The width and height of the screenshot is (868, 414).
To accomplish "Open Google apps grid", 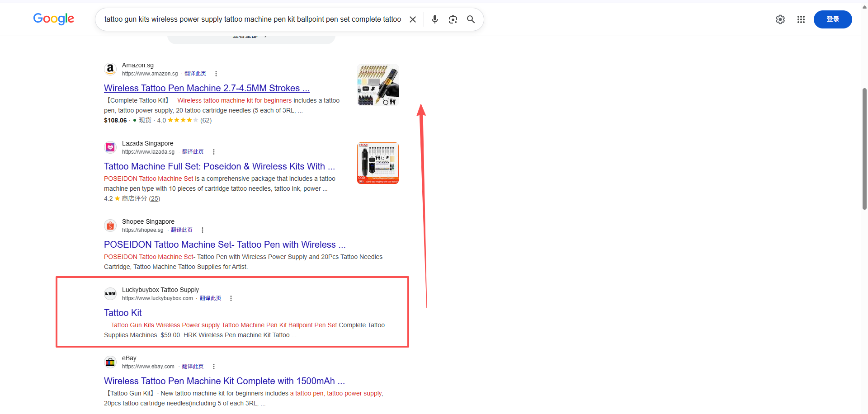I will click(x=801, y=19).
